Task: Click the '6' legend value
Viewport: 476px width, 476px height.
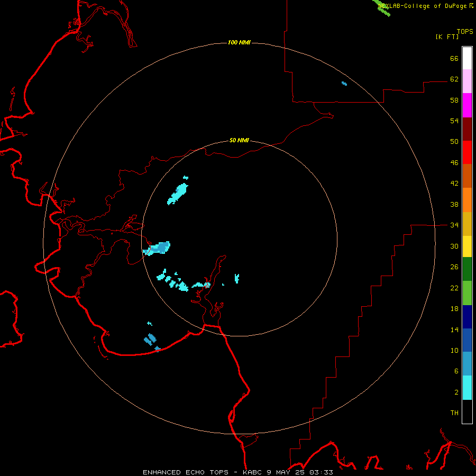Action: [x=456, y=371]
